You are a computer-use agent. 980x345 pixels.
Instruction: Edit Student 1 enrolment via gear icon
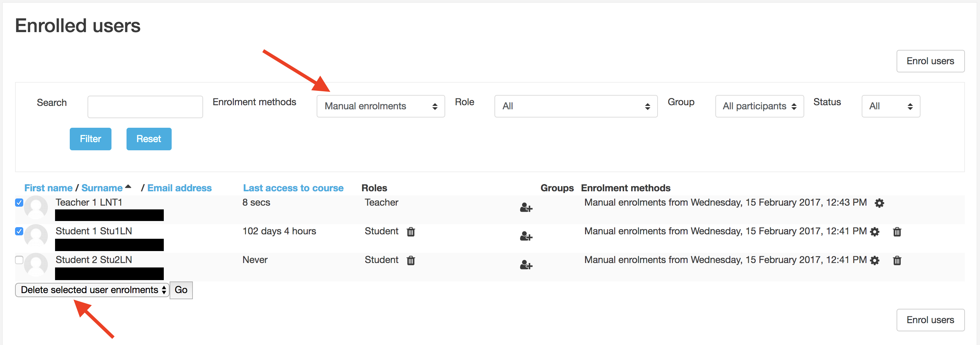(875, 232)
